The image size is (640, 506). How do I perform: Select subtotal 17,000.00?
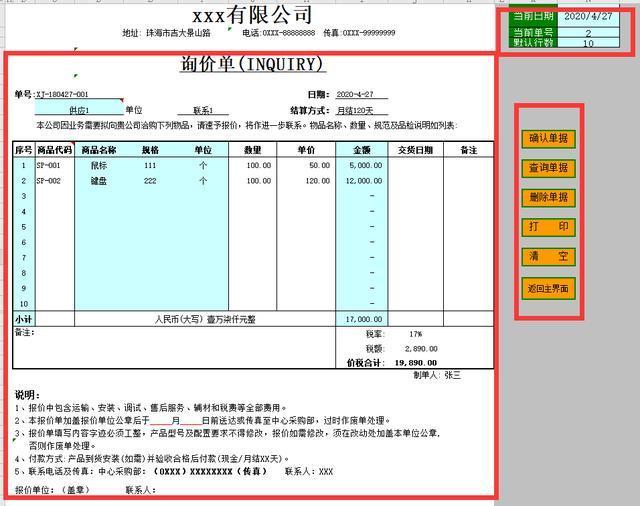coord(364,319)
